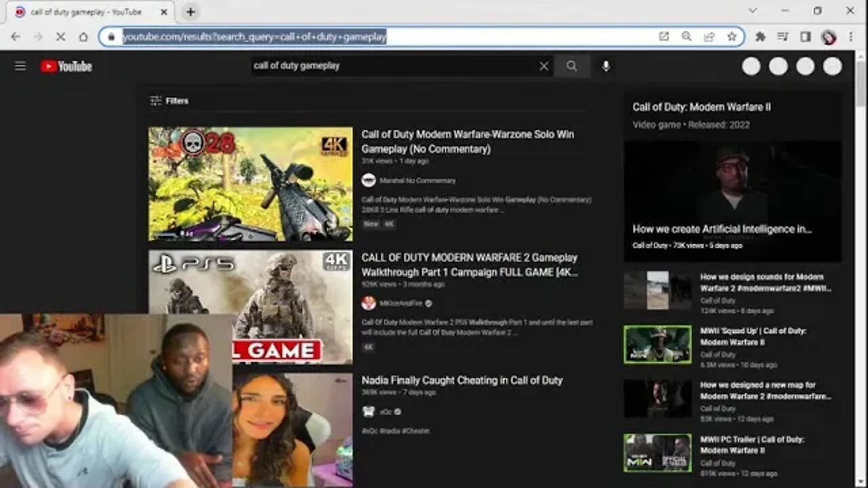Go to the YouTube home logo

pyautogui.click(x=66, y=66)
